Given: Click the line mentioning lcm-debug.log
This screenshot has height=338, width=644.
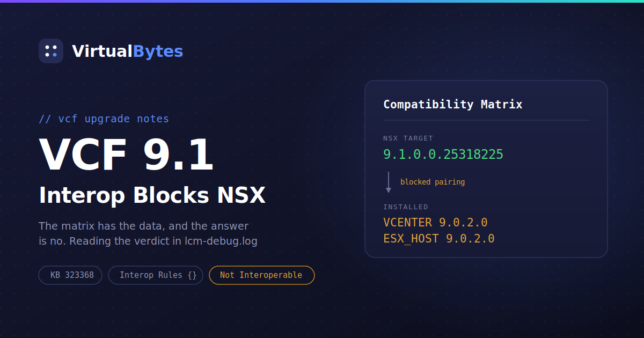Looking at the screenshot, I should [x=148, y=241].
